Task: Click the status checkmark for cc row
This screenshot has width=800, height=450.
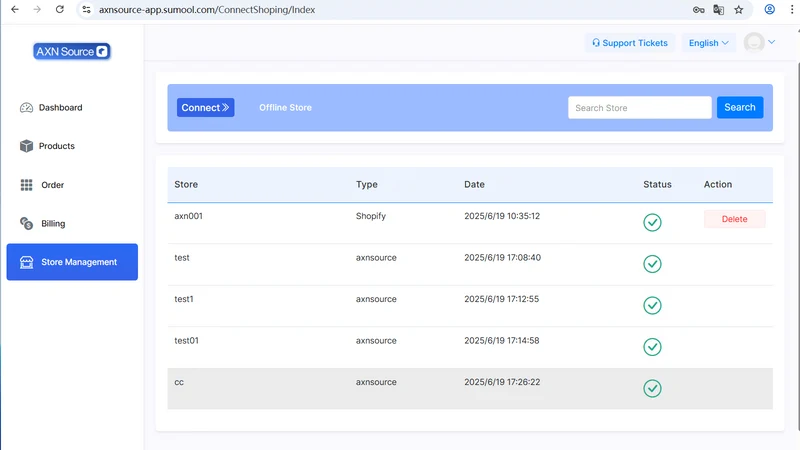Action: click(652, 389)
